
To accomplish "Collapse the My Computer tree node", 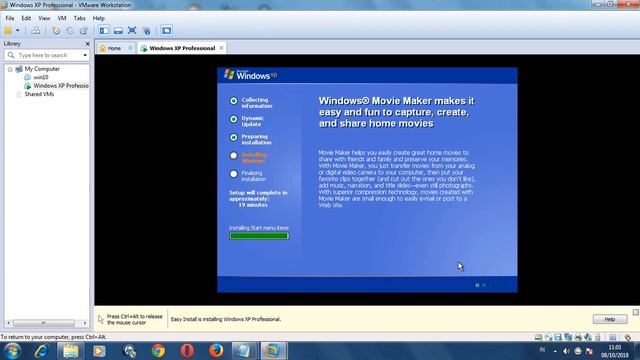I will tap(10, 69).
